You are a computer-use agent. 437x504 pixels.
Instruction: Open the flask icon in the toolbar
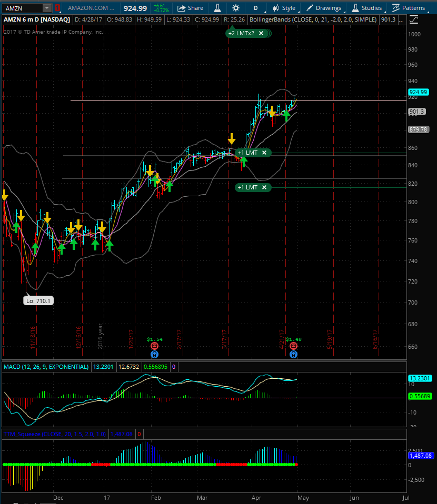click(x=217, y=8)
